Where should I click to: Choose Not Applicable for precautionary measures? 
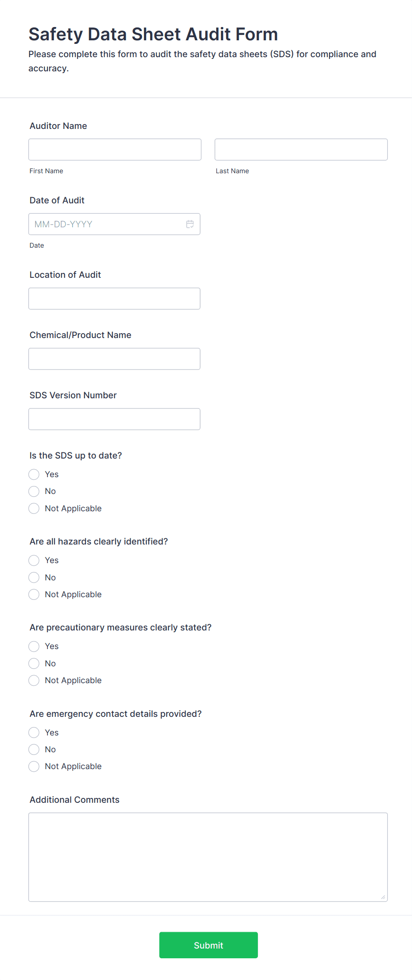[34, 680]
